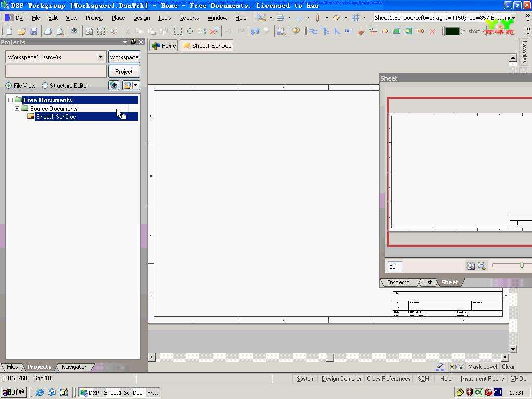Click the yellow question mark help icon

click(296, 31)
